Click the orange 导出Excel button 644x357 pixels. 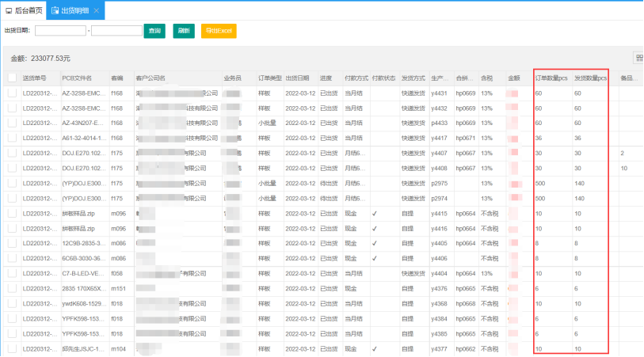click(219, 31)
